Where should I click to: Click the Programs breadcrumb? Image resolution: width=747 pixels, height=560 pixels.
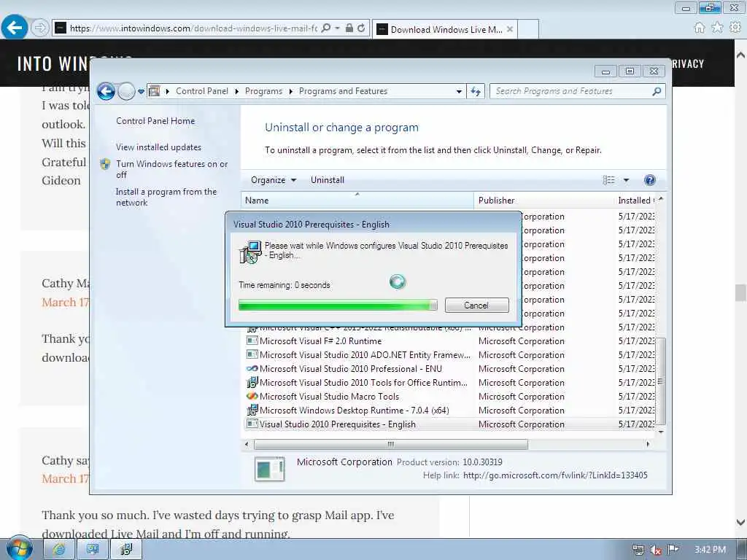[x=263, y=91]
